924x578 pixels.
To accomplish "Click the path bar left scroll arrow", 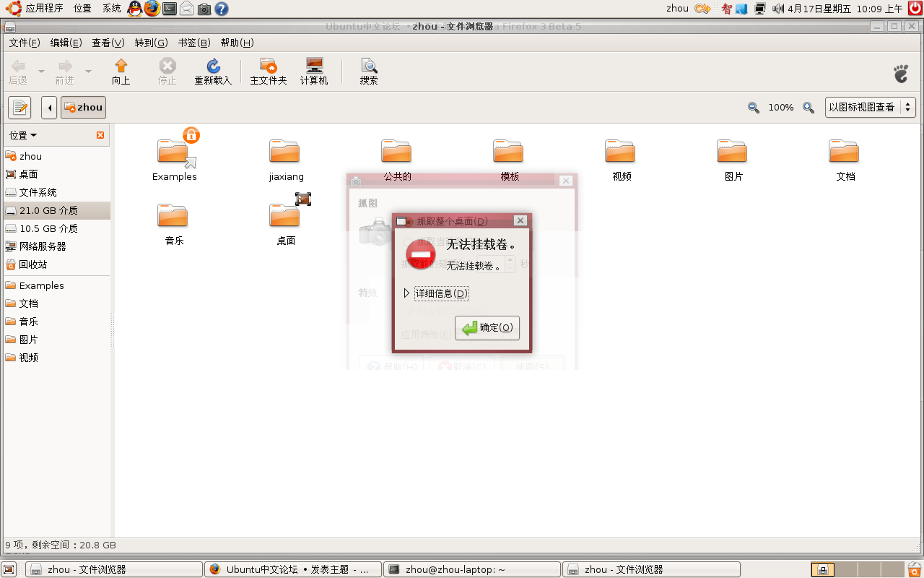I will (49, 108).
